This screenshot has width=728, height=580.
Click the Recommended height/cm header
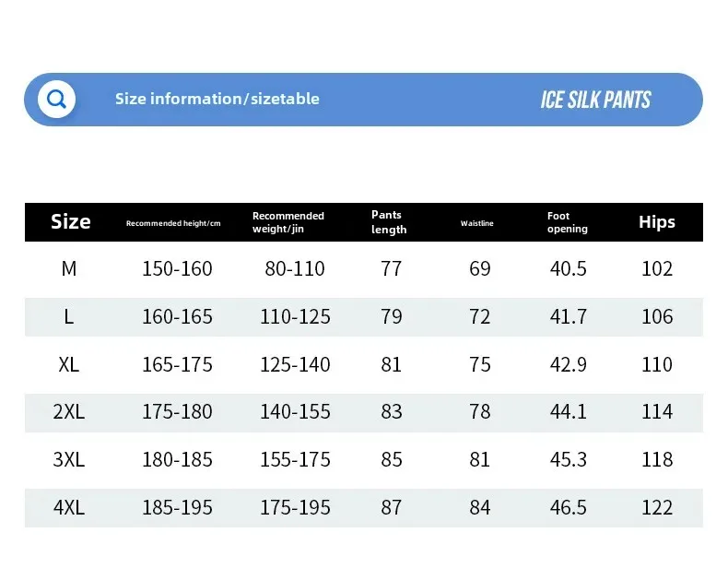[x=173, y=223]
